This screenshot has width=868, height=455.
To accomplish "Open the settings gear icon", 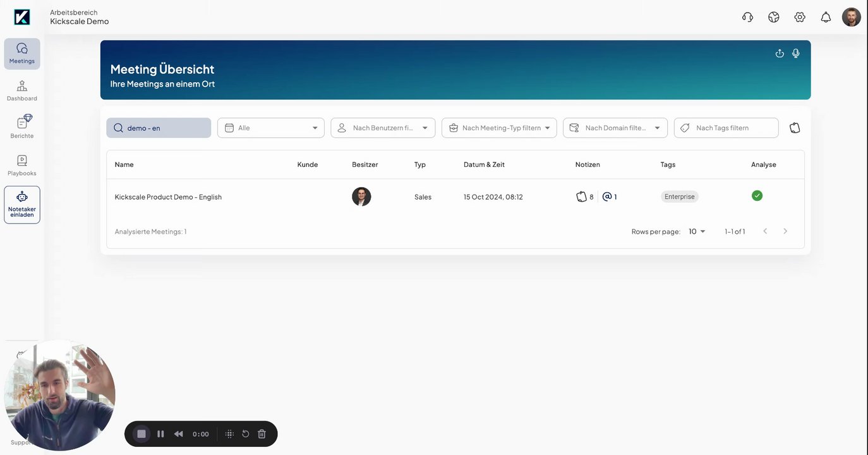I will click(x=800, y=17).
